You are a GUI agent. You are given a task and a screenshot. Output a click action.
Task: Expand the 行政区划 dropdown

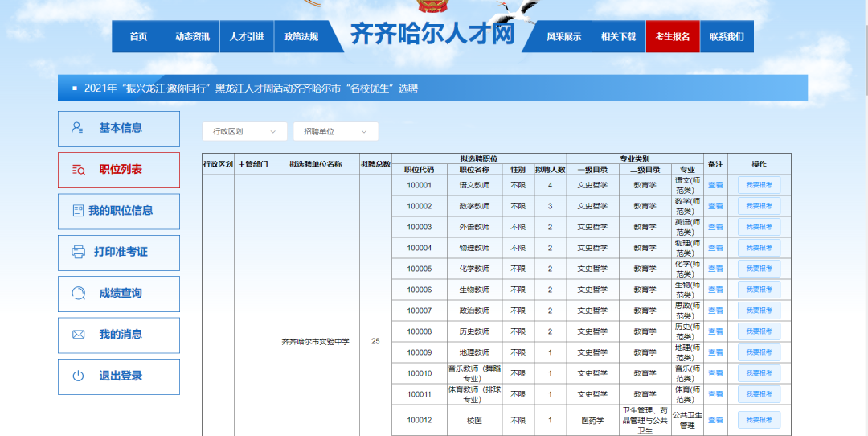click(244, 131)
